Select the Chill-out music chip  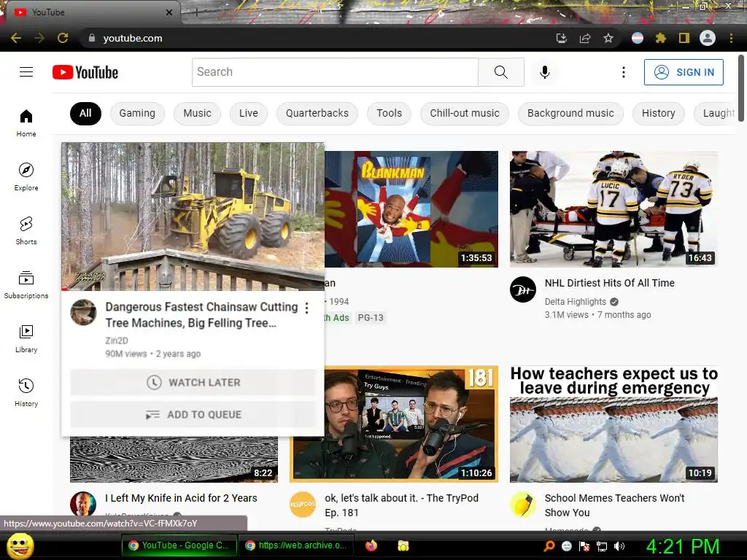[465, 113]
